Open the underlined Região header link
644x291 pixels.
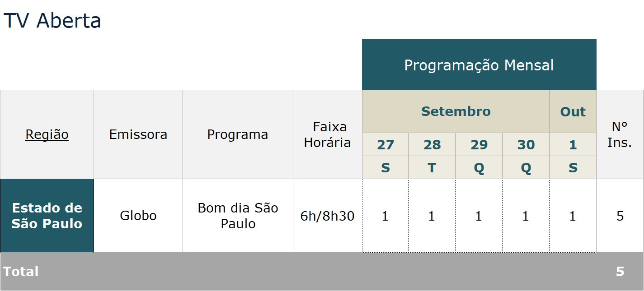point(47,134)
